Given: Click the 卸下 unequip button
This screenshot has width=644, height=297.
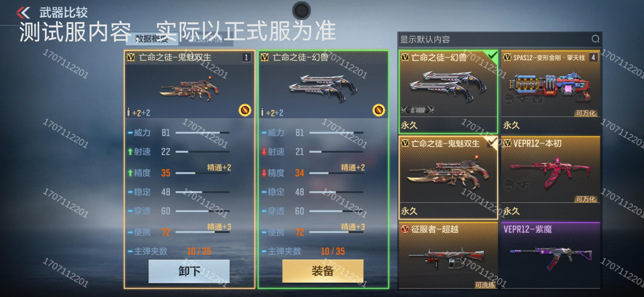Looking at the screenshot, I should pyautogui.click(x=189, y=271).
